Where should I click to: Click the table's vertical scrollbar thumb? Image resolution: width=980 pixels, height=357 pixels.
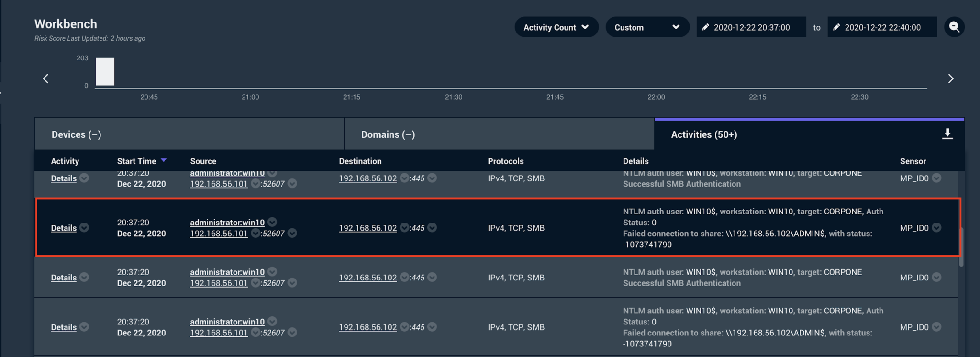click(961, 246)
